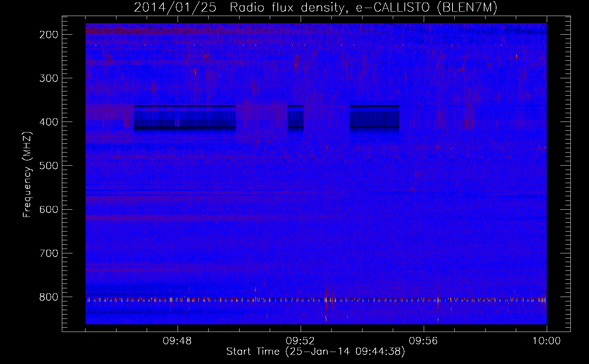
Task: Click the 'Start Time (25-Jan-14 09:44:38)' caption
Action: click(x=316, y=352)
